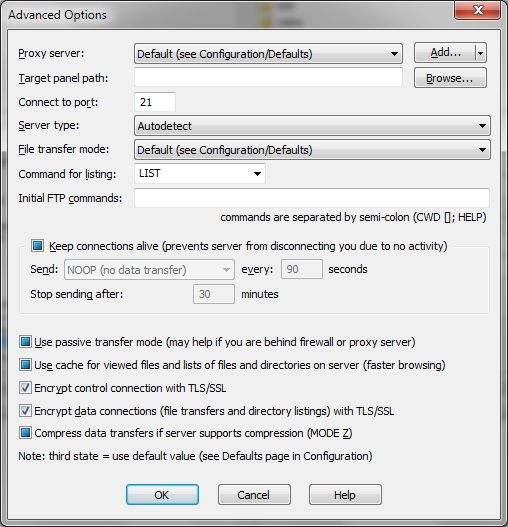Expand the Command for listing combo box
The width and height of the screenshot is (508, 527).
pos(200,173)
